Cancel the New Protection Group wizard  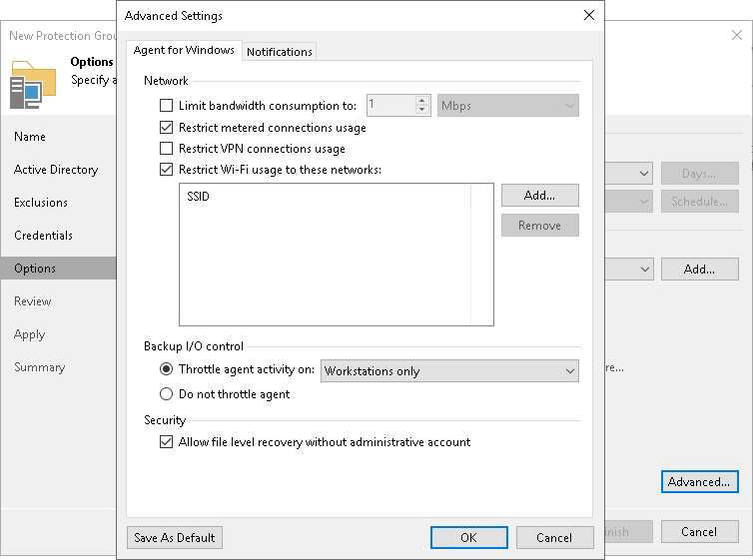[x=700, y=532]
